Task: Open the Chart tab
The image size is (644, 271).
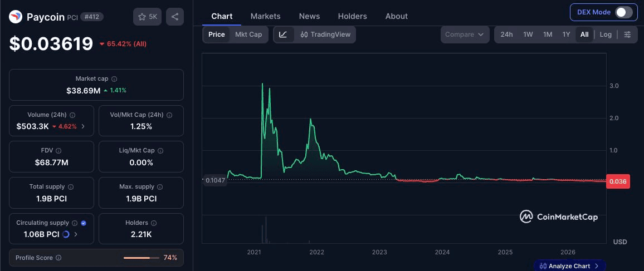Action: (x=222, y=16)
